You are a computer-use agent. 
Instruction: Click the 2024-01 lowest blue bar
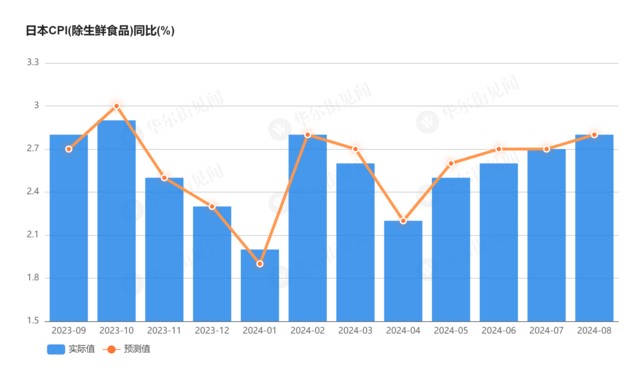coord(260,285)
